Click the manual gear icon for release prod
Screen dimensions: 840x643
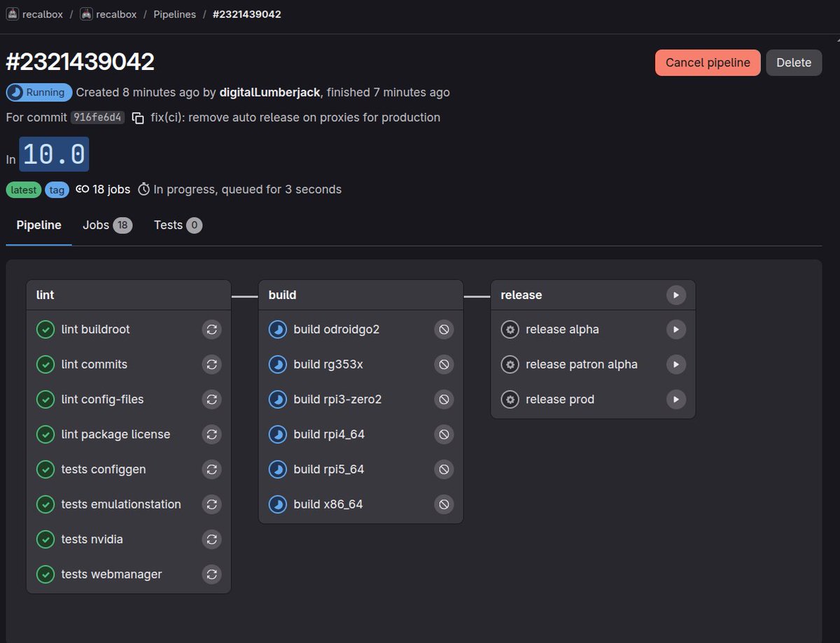510,399
